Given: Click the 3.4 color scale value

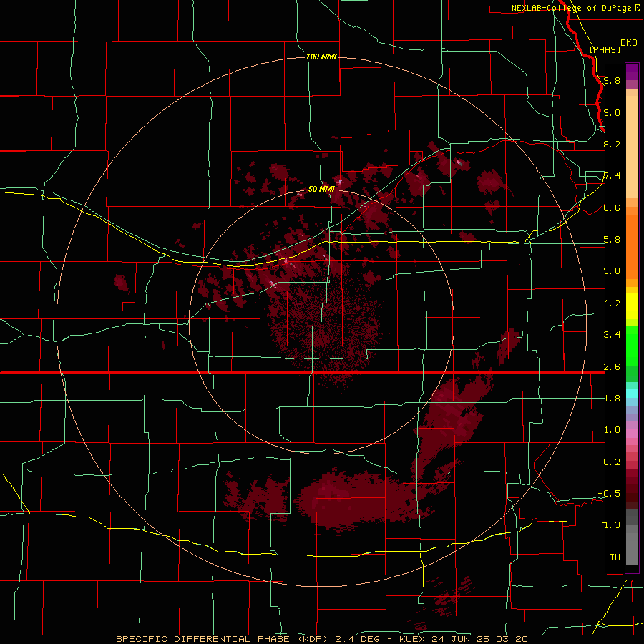Looking at the screenshot, I should point(612,334).
